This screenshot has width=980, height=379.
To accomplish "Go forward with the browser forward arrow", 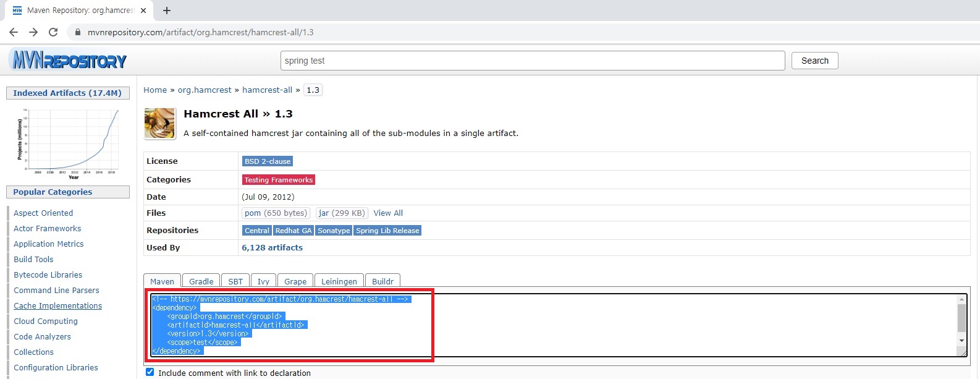I will click(x=33, y=32).
